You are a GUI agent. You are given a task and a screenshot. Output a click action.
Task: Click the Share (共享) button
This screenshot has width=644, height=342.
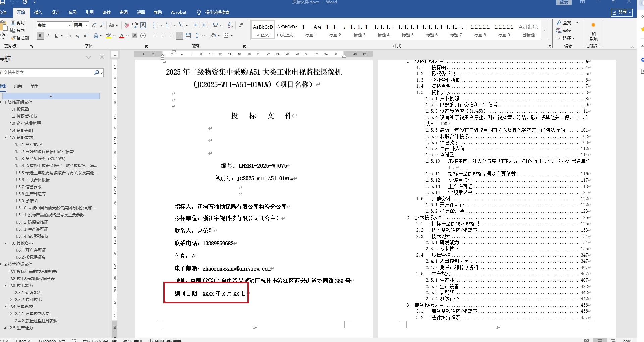(x=622, y=12)
